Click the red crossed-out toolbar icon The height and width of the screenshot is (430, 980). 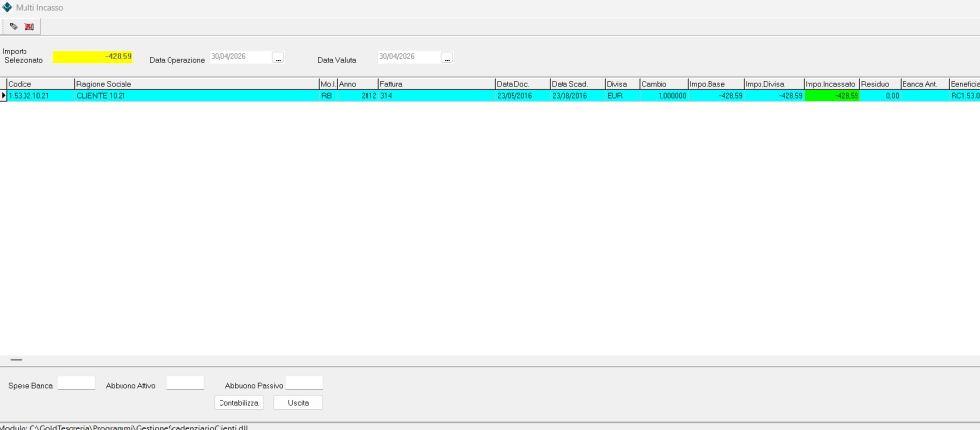29,26
